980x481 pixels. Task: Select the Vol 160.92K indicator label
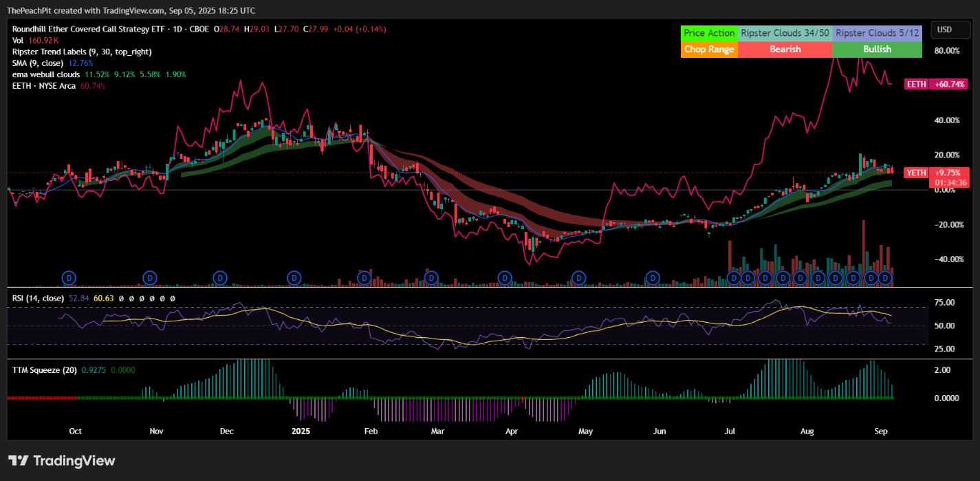click(30, 41)
